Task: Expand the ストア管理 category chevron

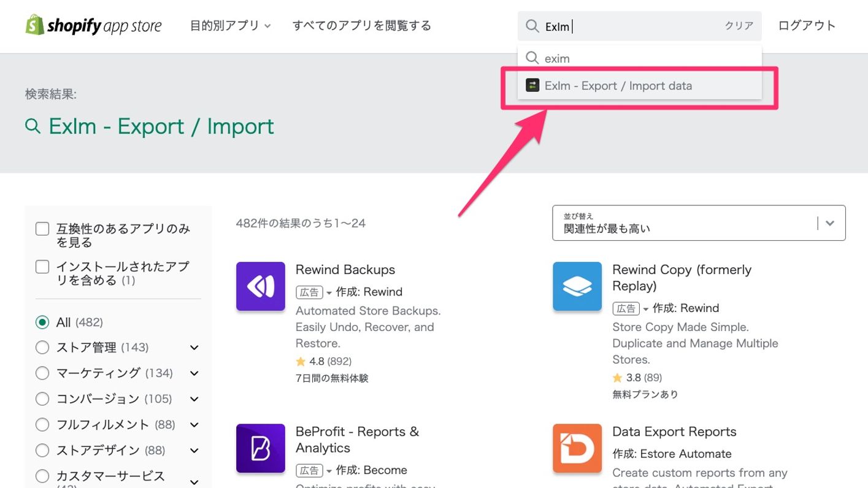Action: [x=194, y=348]
